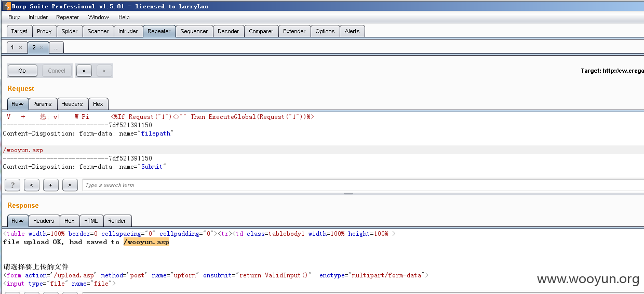Open the Window menu
644x294 pixels.
[x=99, y=17]
